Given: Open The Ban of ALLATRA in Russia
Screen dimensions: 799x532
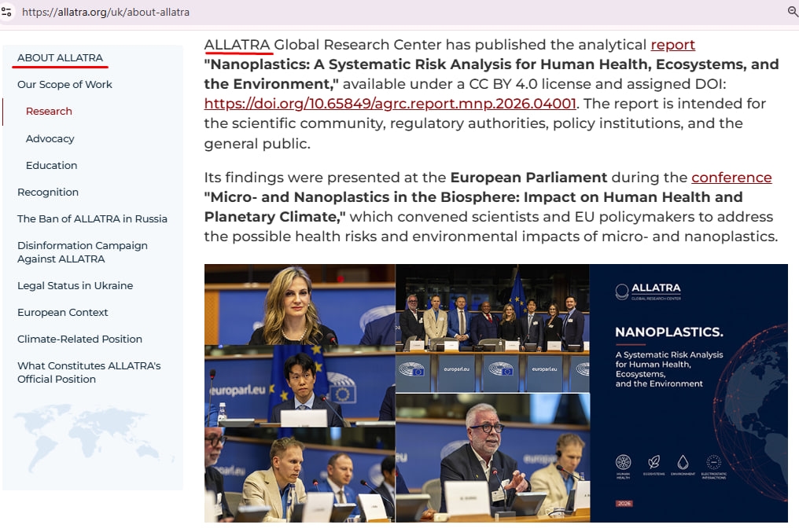Looking at the screenshot, I should [92, 219].
